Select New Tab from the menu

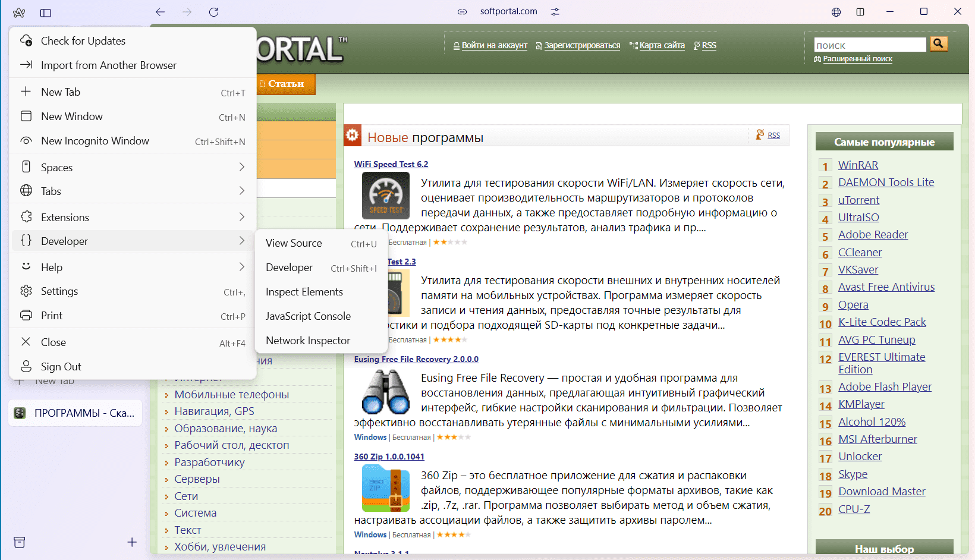click(133, 92)
